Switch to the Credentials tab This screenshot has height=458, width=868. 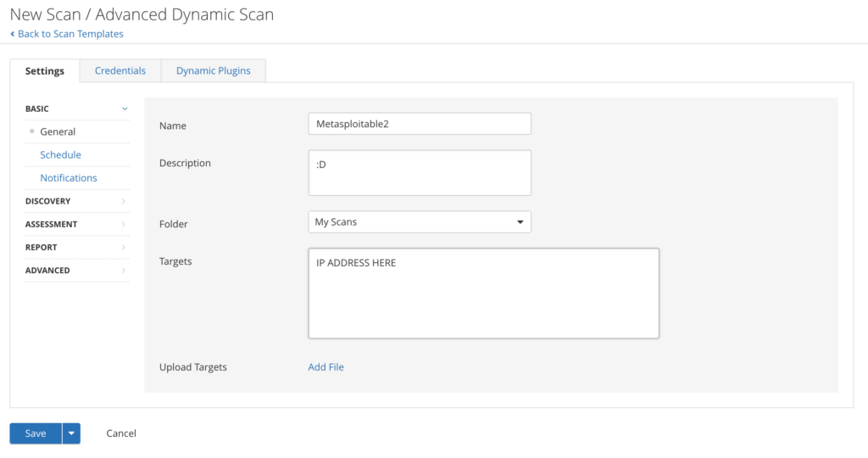[x=120, y=70]
